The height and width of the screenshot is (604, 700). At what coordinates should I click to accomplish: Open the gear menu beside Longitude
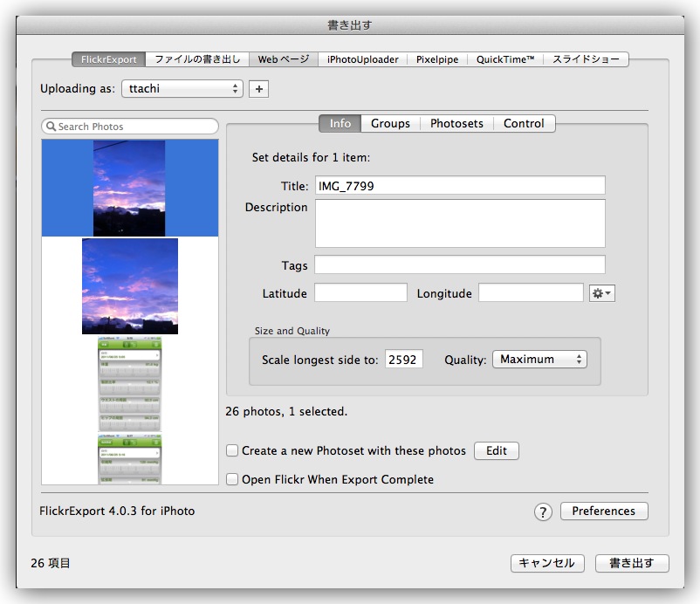pos(602,294)
